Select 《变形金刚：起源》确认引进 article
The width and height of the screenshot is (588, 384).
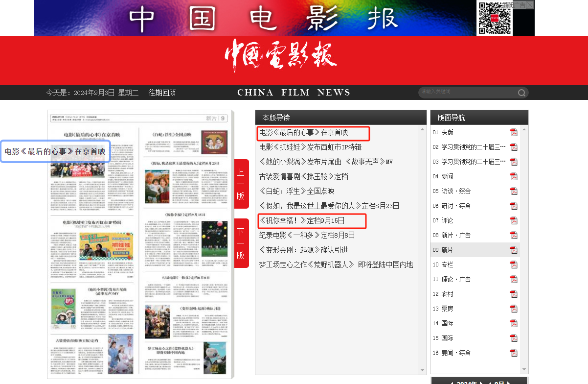(303, 250)
